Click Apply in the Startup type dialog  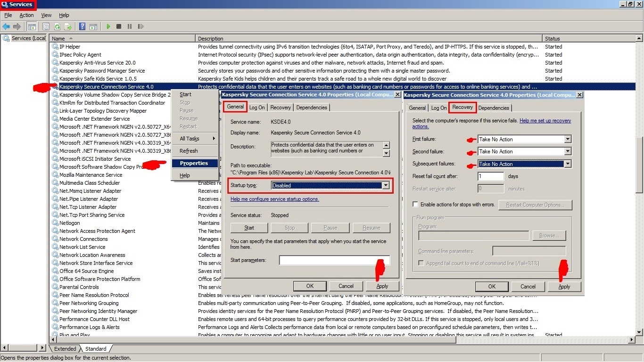click(x=382, y=286)
